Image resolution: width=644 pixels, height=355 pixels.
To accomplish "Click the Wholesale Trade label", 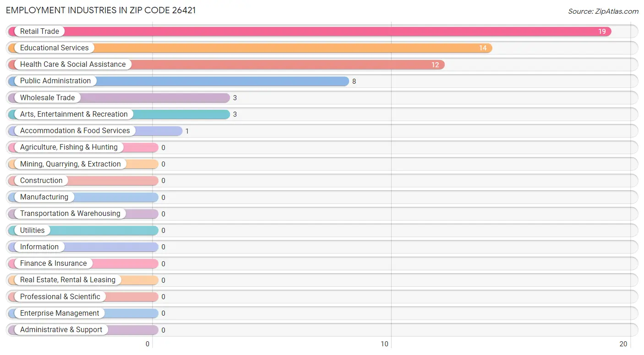I will [x=47, y=97].
